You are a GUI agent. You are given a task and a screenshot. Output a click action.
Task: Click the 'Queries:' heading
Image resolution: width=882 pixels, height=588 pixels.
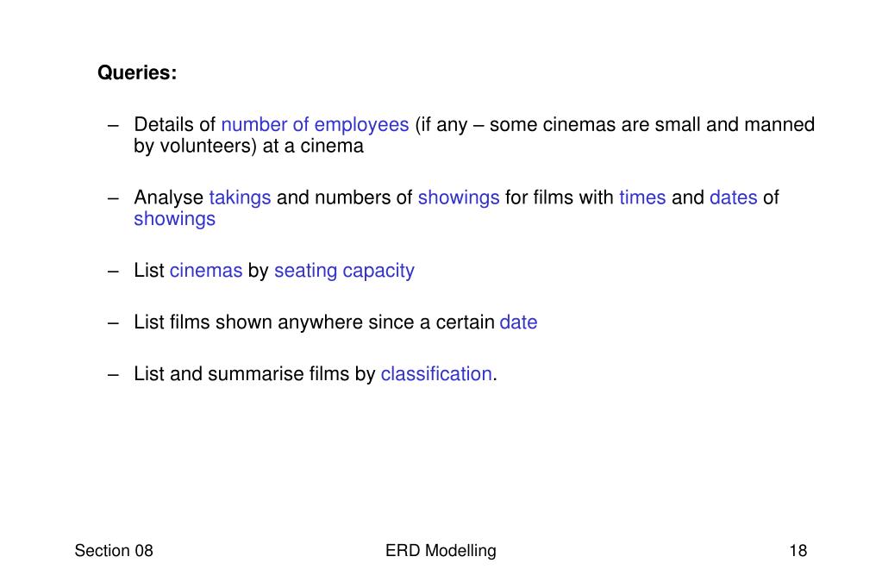pos(137,72)
